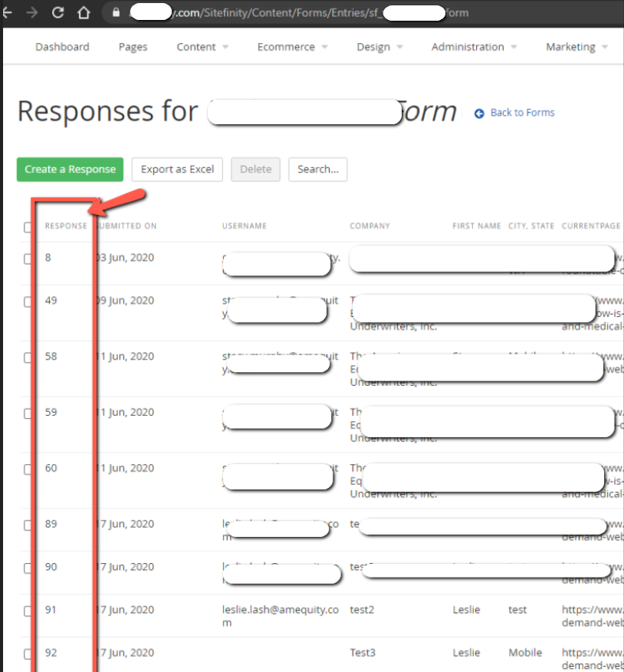
Task: Select checkbox for response 8
Action: pos(28,259)
